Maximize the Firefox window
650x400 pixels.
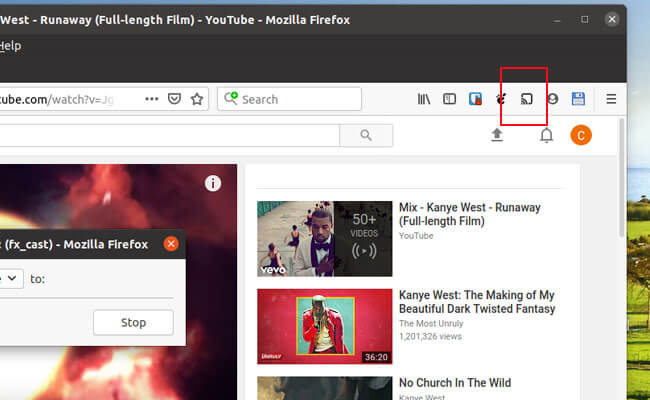tap(585, 19)
